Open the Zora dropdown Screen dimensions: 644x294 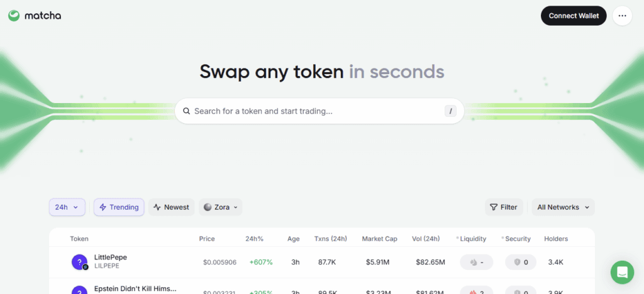point(220,207)
